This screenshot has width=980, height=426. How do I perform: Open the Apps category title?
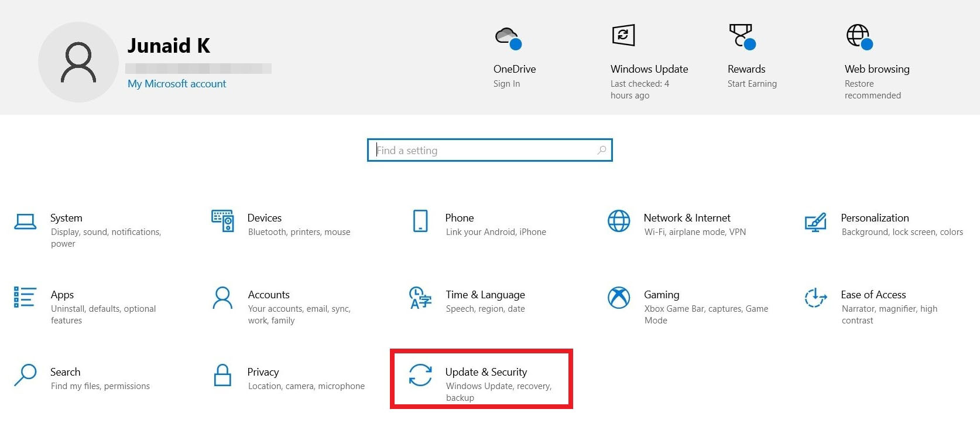pos(62,295)
